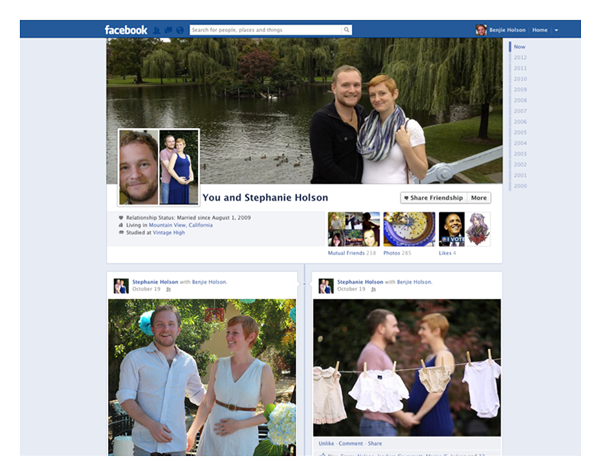
Task: Go to Benjie Holson profile in header
Action: 507,30
